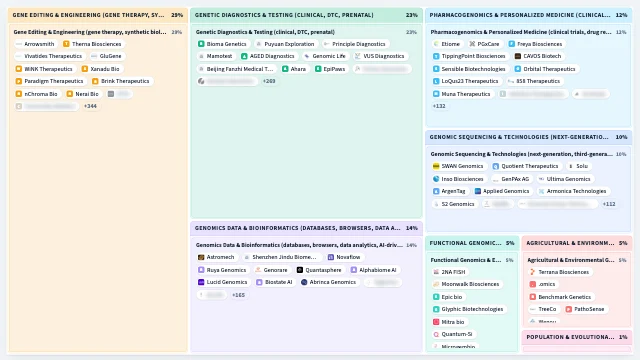Screen dimensions: 640x360
Task: Click the CAVOS Biotech dark logo icon
Action: [x=518, y=56]
